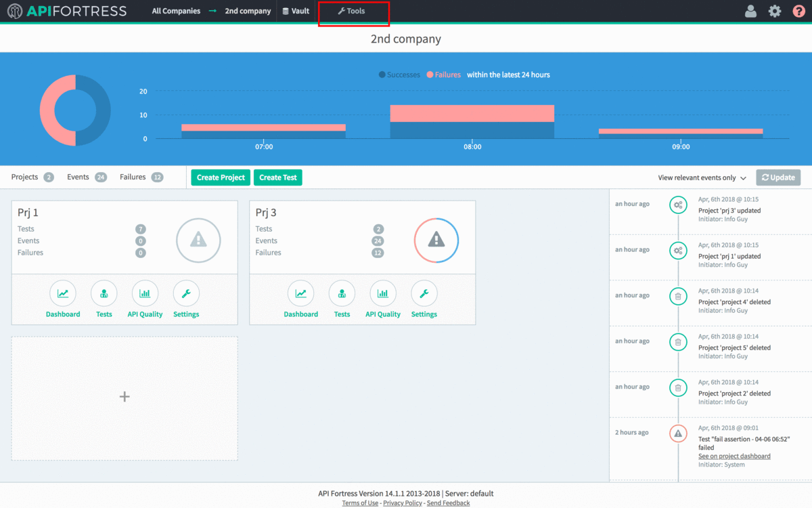Click the plus tile to add a project
Viewport: 812px width, 508px height.
point(125,397)
